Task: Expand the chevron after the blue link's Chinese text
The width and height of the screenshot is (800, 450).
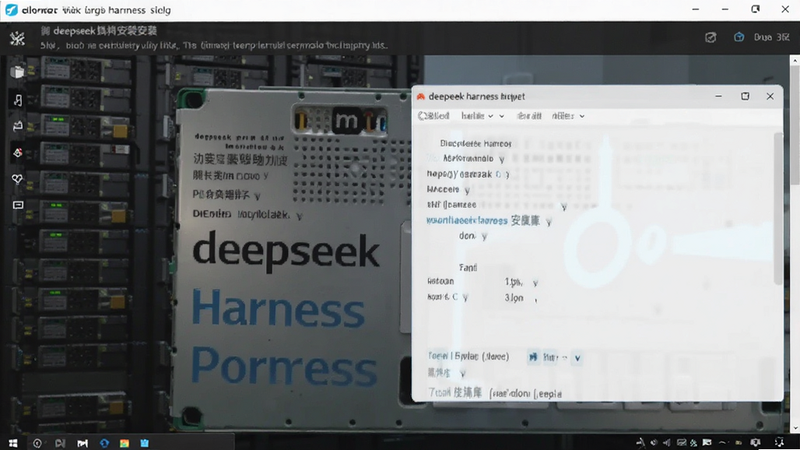Action: pos(548,222)
